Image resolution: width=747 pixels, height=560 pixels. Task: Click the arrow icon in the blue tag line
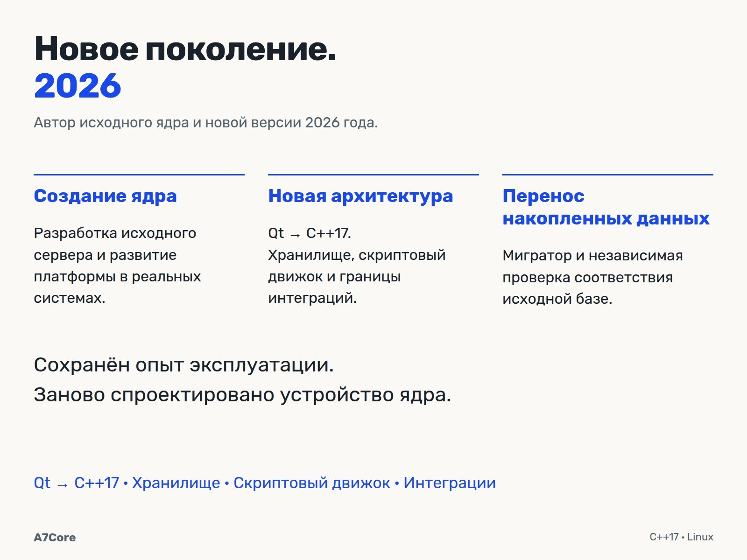click(x=63, y=485)
